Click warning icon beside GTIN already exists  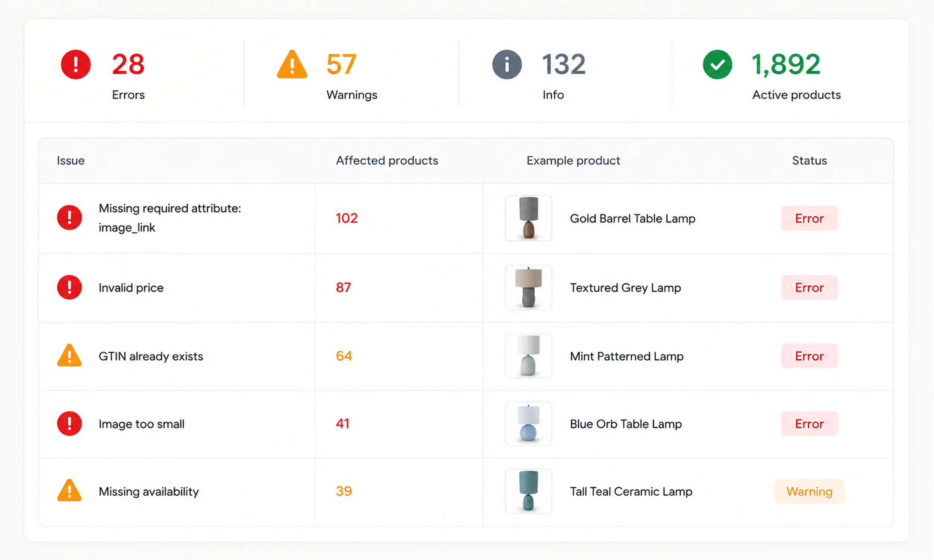pyautogui.click(x=69, y=355)
